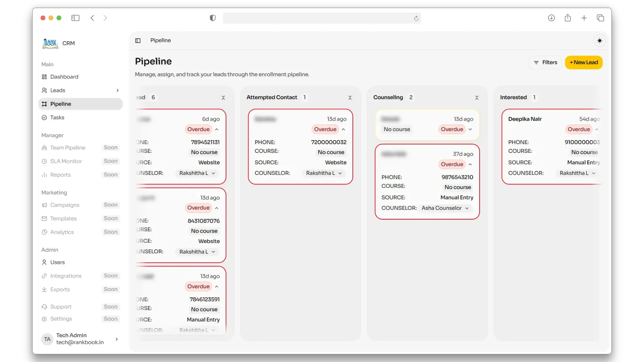Open counselor dropdown for 8431087076 lead

point(197,252)
